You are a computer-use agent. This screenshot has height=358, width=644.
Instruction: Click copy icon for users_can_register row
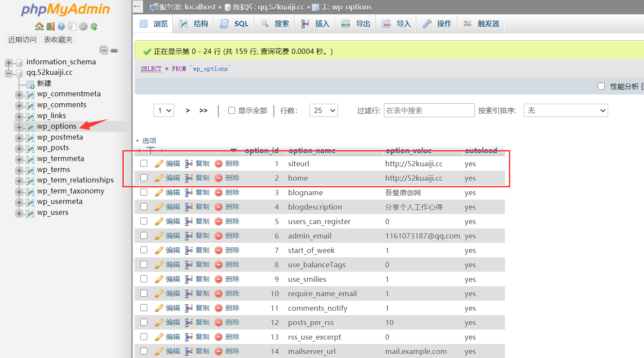pyautogui.click(x=189, y=221)
